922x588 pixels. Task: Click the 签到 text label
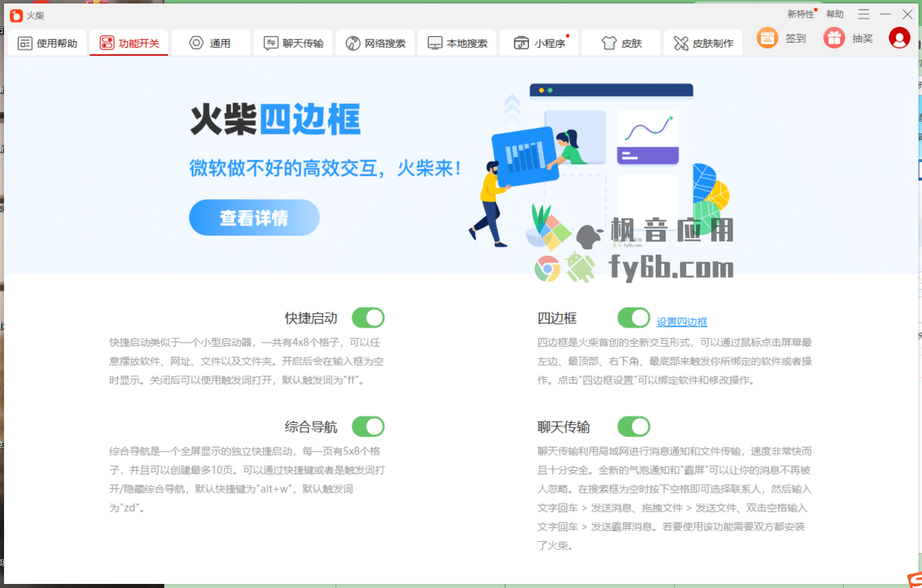pyautogui.click(x=795, y=38)
